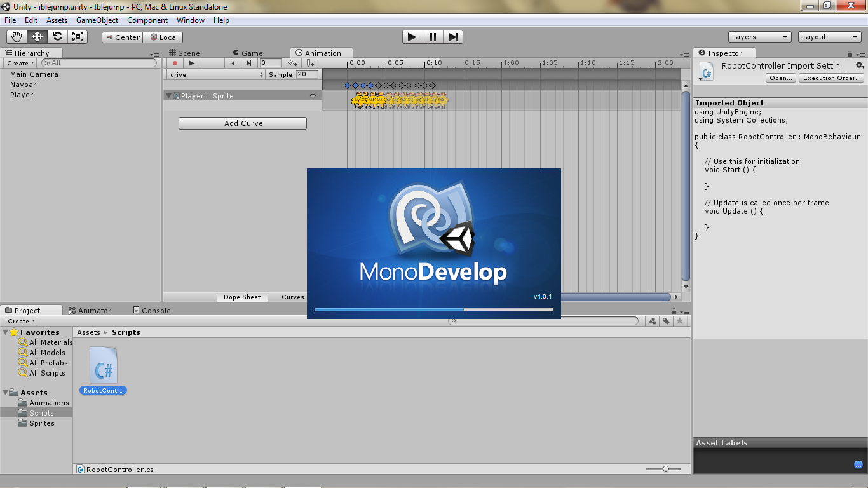868x488 pixels.
Task: Toggle Local coordinate mode
Action: click(x=163, y=37)
